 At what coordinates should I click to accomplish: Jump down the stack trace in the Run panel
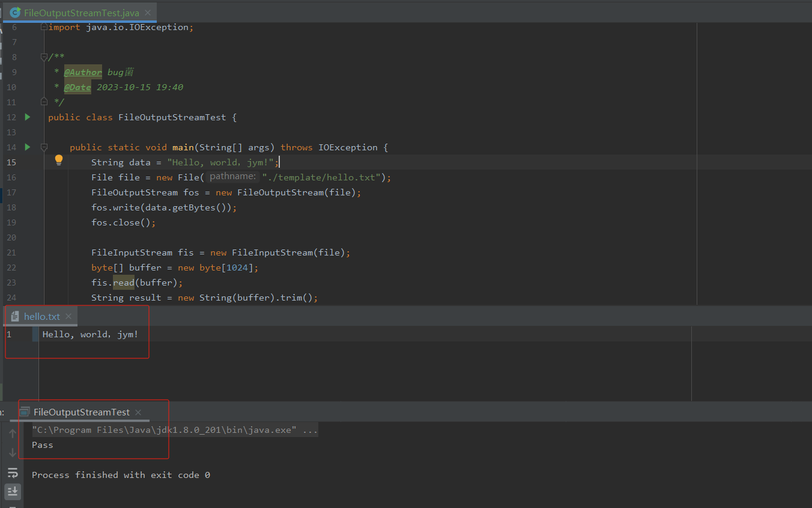13,453
